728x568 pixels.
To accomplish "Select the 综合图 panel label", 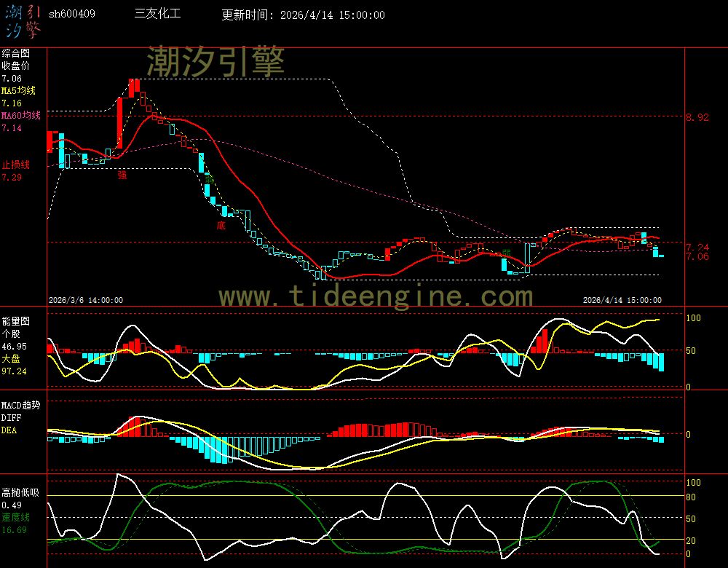I will click(x=16, y=53).
